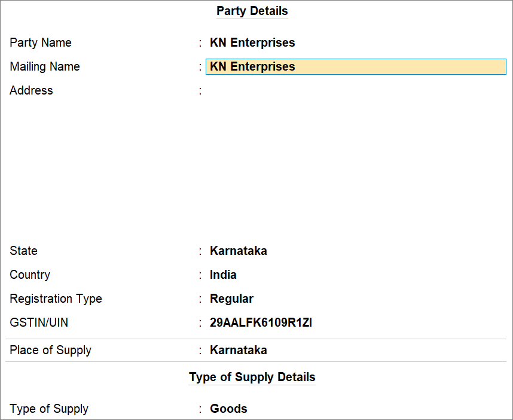Image resolution: width=513 pixels, height=420 pixels.
Task: Click the Party Details heading
Action: (252, 11)
